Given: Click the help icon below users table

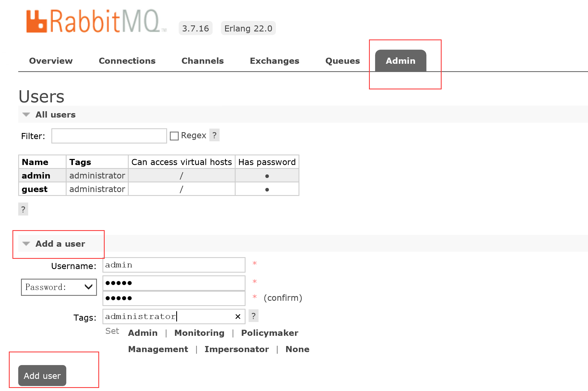Looking at the screenshot, I should pyautogui.click(x=23, y=209).
